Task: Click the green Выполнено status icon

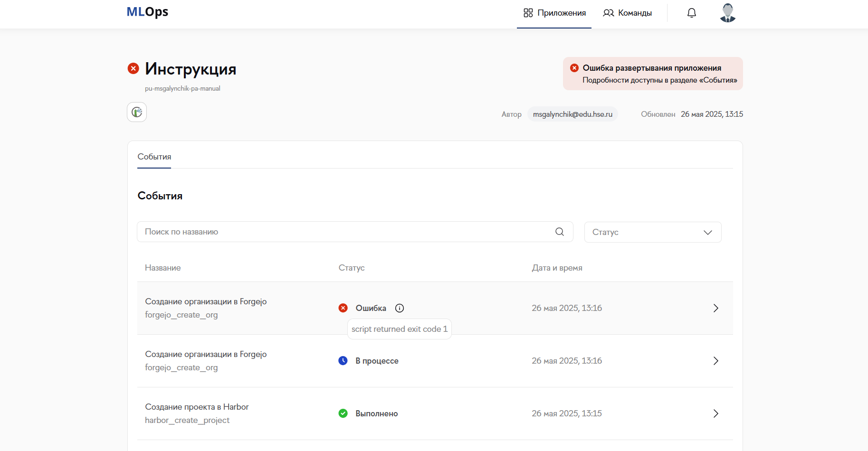Action: pos(343,413)
